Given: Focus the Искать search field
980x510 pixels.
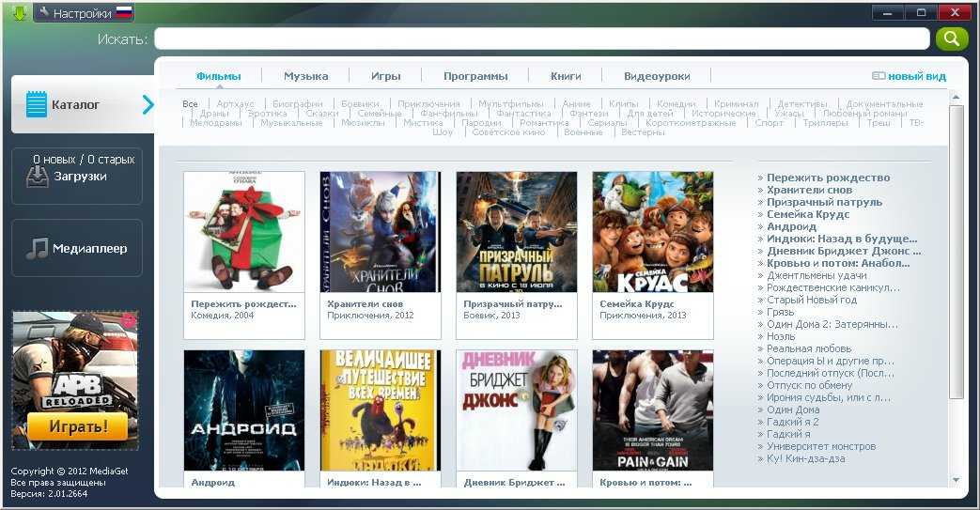Looking at the screenshot, I should (542, 39).
